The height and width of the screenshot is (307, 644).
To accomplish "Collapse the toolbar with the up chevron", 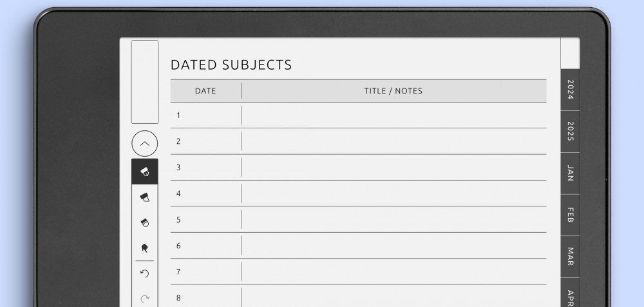I will (x=144, y=144).
